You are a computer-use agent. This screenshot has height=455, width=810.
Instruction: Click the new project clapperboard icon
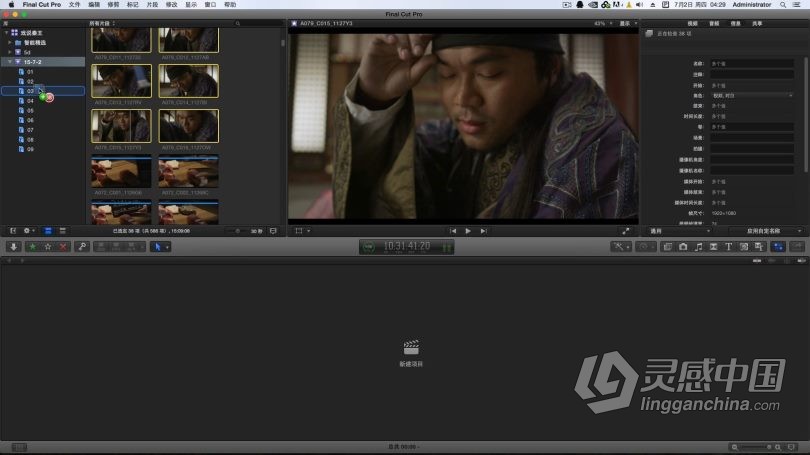click(x=411, y=347)
